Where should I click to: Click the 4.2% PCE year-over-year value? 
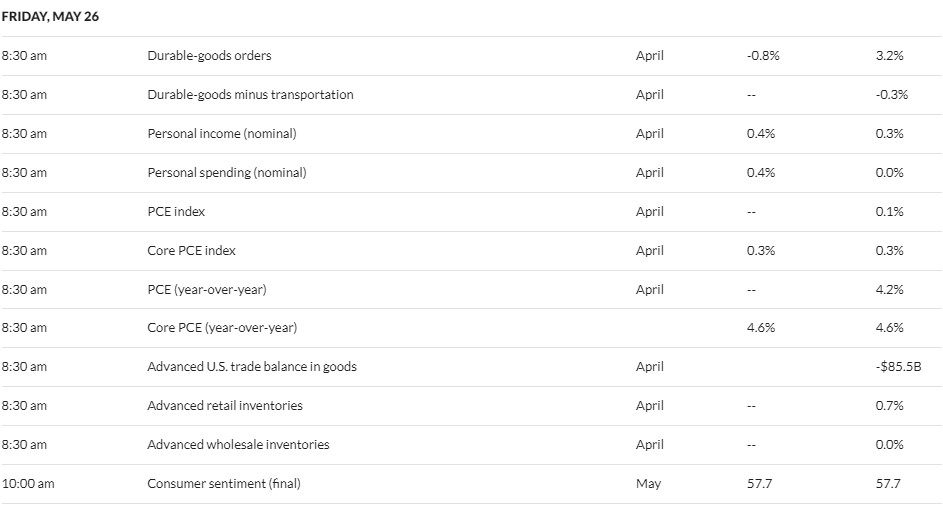(889, 290)
